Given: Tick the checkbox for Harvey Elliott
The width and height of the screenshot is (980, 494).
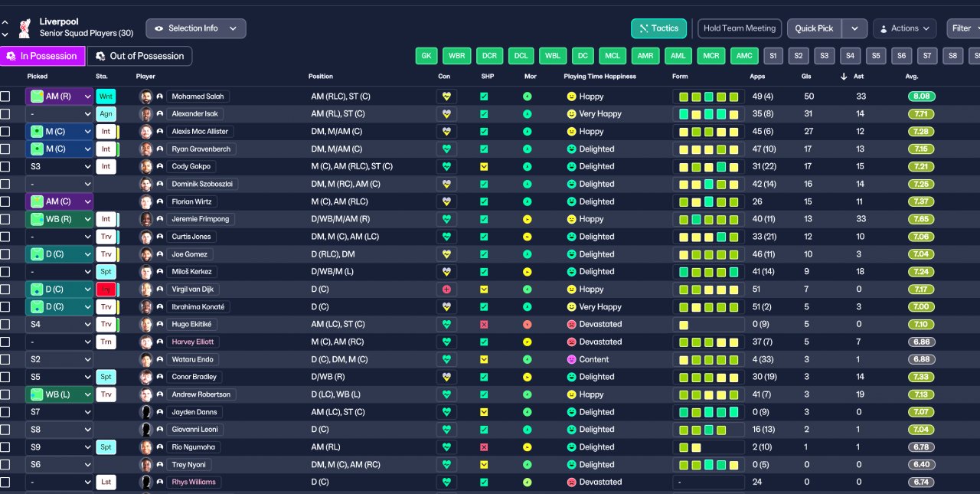Looking at the screenshot, I should click(x=5, y=342).
